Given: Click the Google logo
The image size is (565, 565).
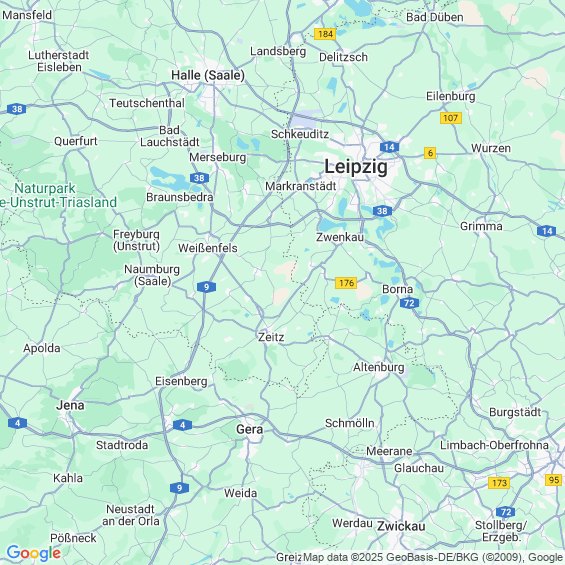Looking at the screenshot, I should (34, 553).
